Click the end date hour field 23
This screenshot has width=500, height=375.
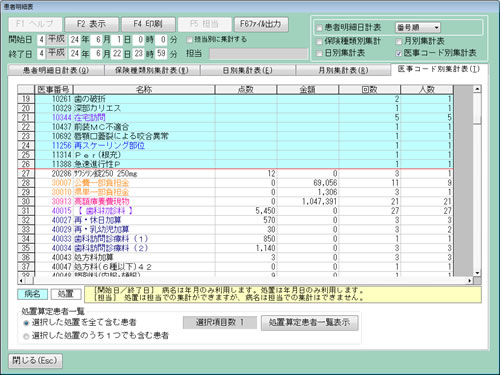click(x=139, y=54)
